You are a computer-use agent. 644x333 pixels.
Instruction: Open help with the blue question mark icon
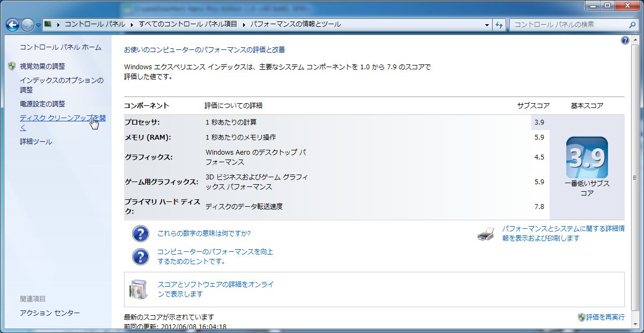click(x=625, y=41)
